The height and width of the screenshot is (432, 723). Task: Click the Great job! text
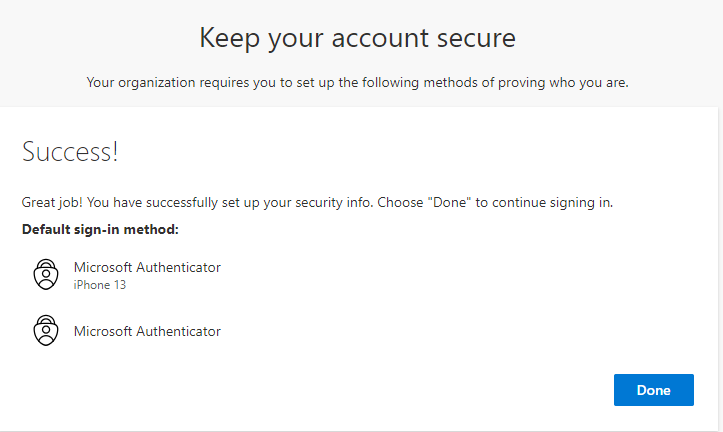(52, 202)
